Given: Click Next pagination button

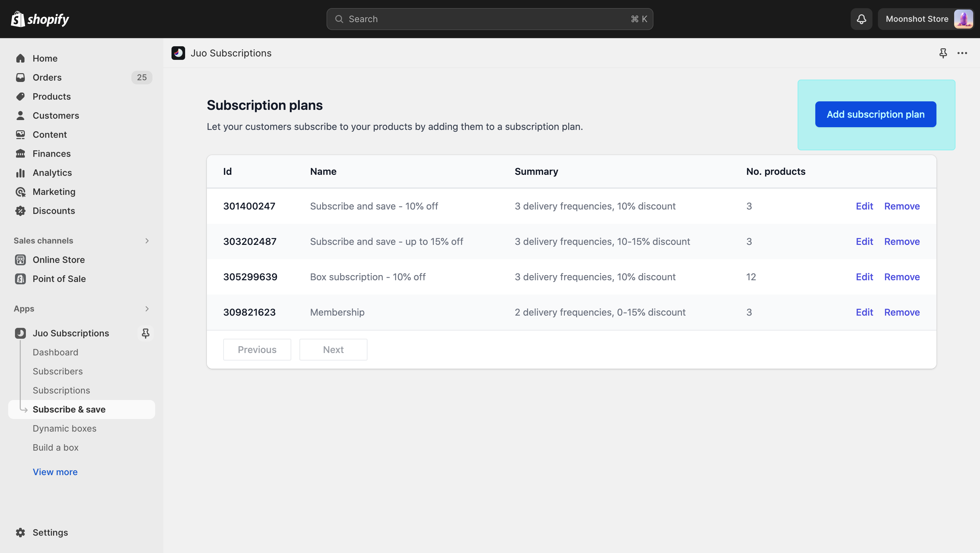Looking at the screenshot, I should pyautogui.click(x=333, y=350).
